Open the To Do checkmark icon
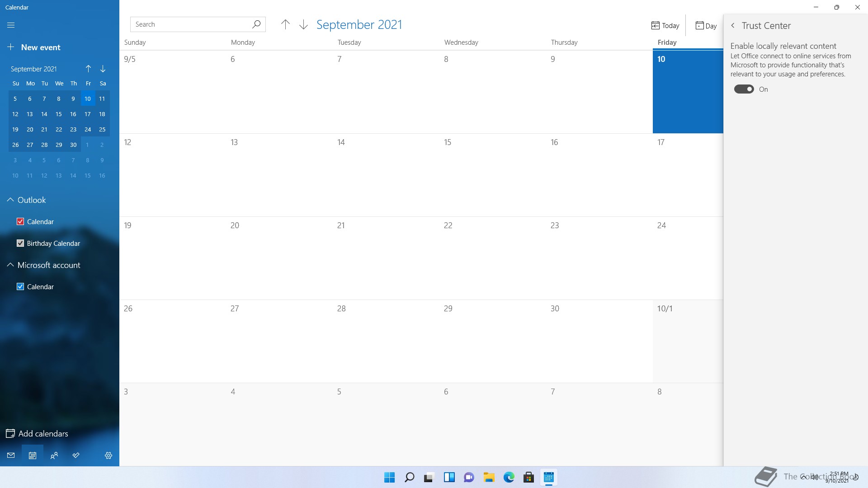This screenshot has height=488, width=868. (x=76, y=455)
